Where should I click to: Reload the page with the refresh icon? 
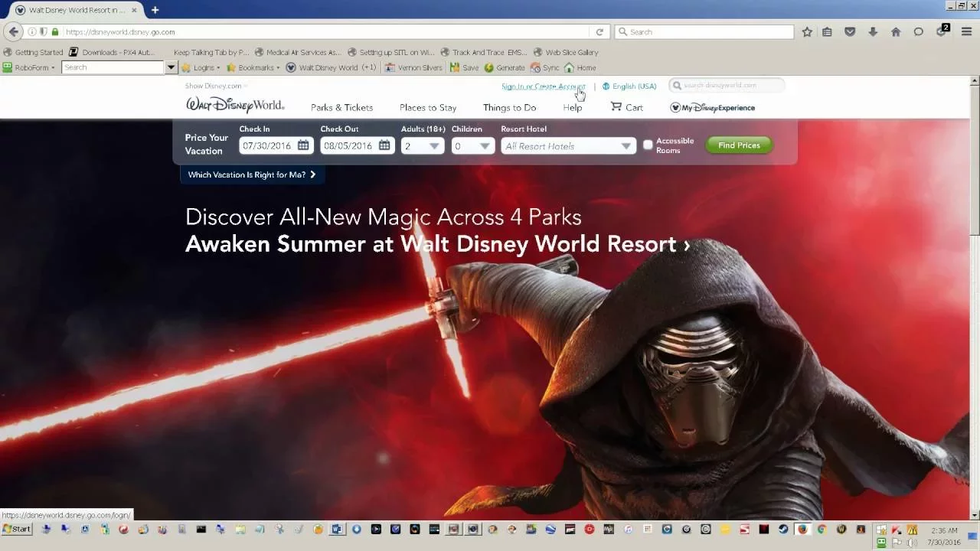[599, 32]
